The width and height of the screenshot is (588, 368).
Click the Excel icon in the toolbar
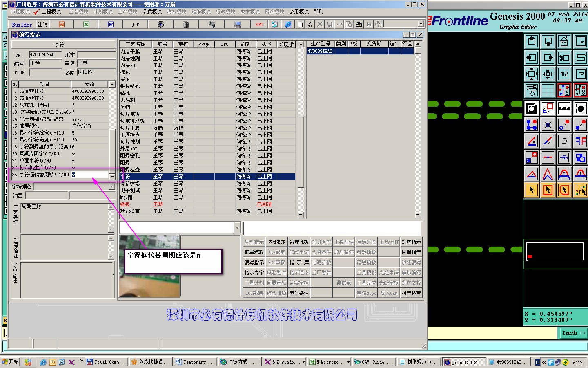click(86, 25)
